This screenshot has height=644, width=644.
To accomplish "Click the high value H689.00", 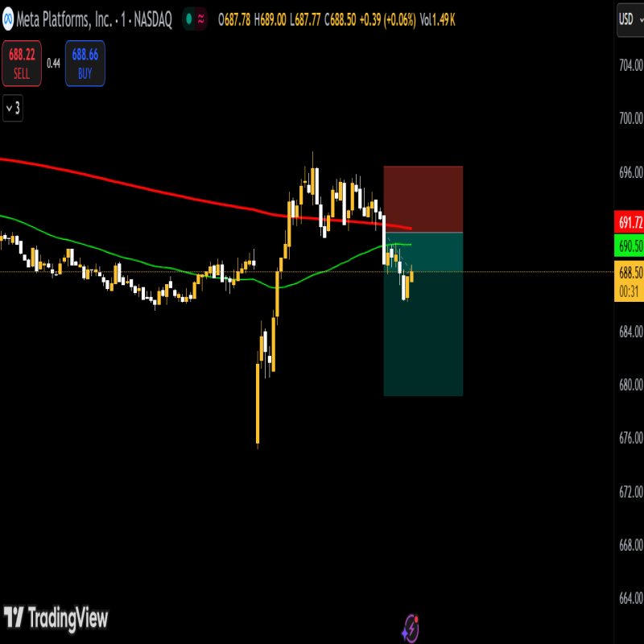I will pyautogui.click(x=270, y=19).
